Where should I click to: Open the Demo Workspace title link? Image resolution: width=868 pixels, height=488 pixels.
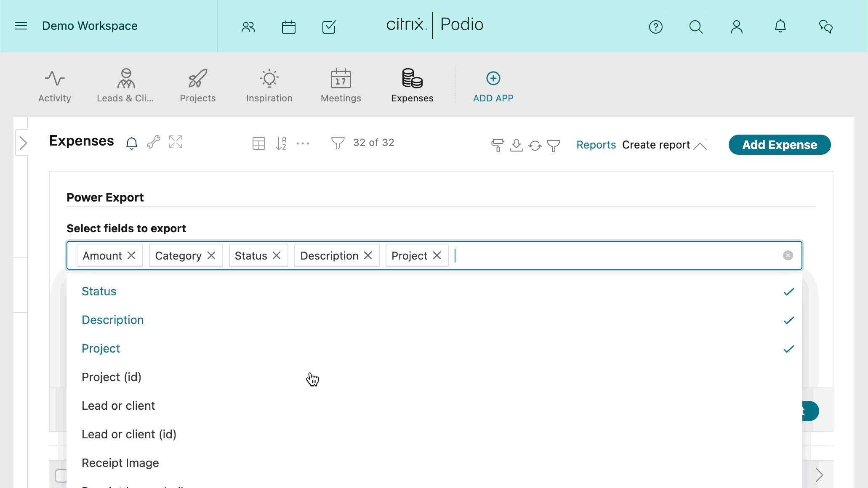pos(90,26)
